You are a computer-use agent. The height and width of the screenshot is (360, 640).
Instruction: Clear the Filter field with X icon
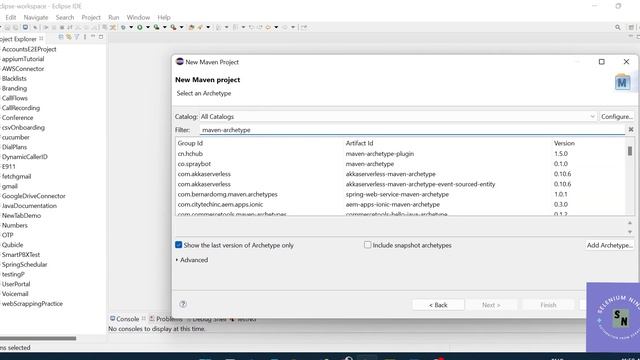(631, 129)
